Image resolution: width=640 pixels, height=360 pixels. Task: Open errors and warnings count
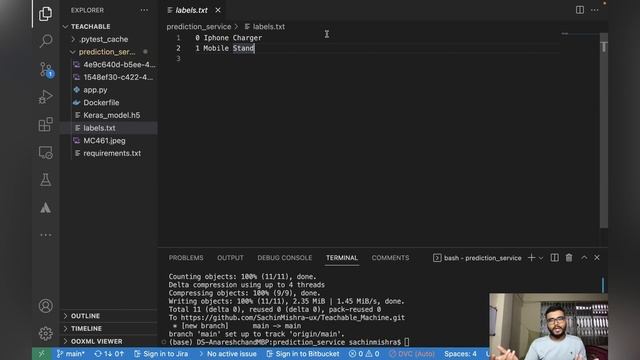[364, 354]
